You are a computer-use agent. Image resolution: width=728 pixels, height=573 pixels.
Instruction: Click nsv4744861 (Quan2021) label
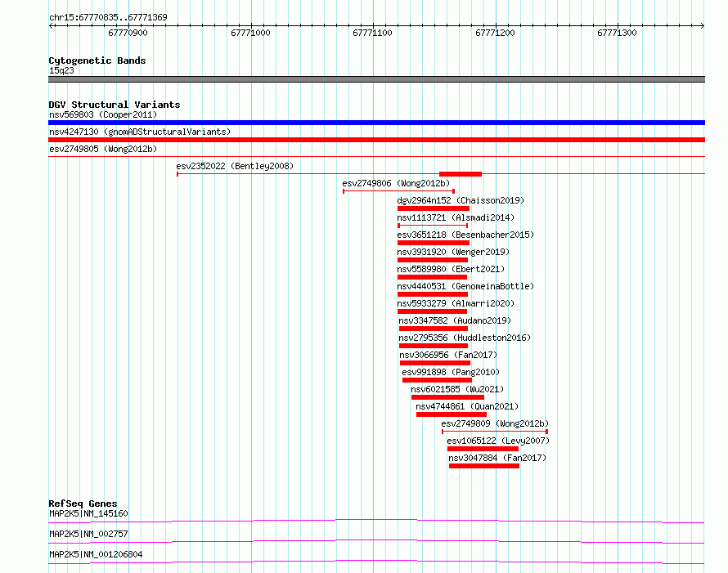click(x=467, y=406)
